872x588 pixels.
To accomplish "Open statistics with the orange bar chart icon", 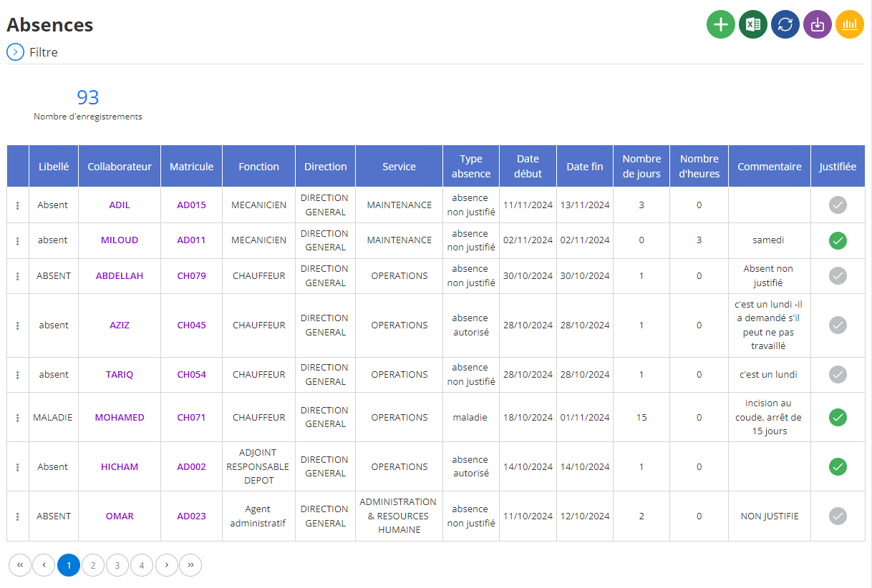I will click(x=850, y=24).
